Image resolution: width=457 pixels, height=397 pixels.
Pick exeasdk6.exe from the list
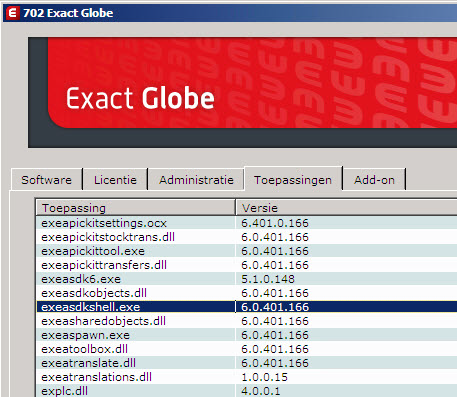point(247,279)
